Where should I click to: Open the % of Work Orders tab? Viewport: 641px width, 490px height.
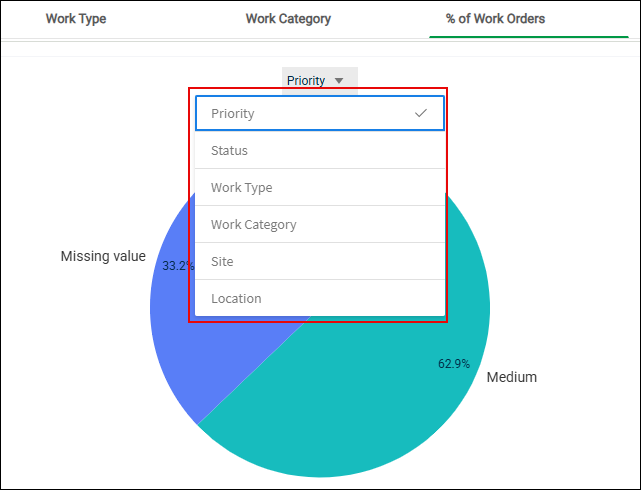pos(495,19)
